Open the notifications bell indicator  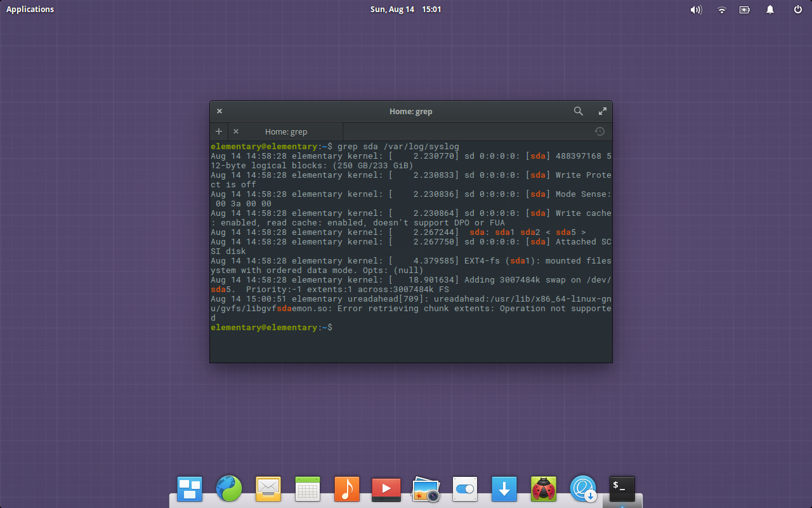click(x=770, y=10)
